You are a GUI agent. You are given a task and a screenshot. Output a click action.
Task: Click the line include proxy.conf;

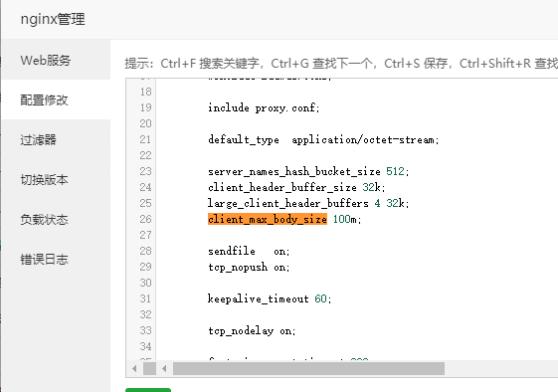point(264,107)
